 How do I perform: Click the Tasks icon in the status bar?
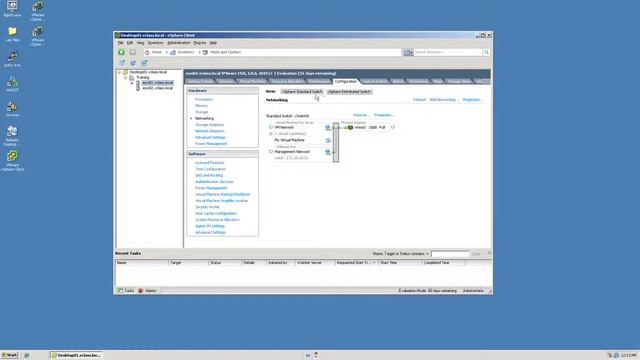coord(120,291)
